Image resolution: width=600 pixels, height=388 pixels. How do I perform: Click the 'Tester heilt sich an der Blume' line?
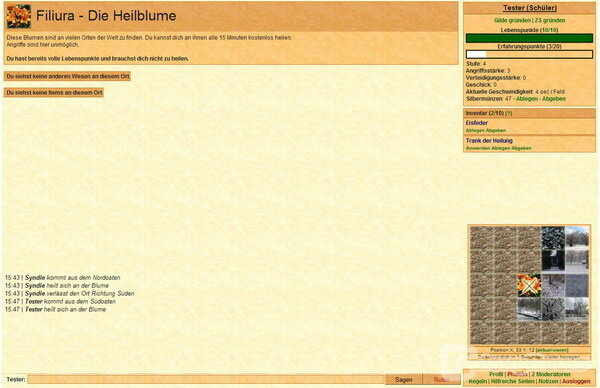[55, 310]
